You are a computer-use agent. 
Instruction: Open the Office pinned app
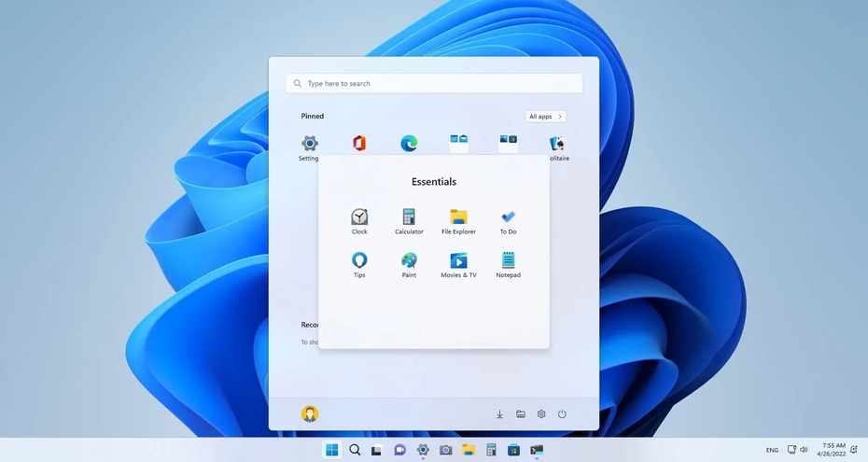pos(359,143)
